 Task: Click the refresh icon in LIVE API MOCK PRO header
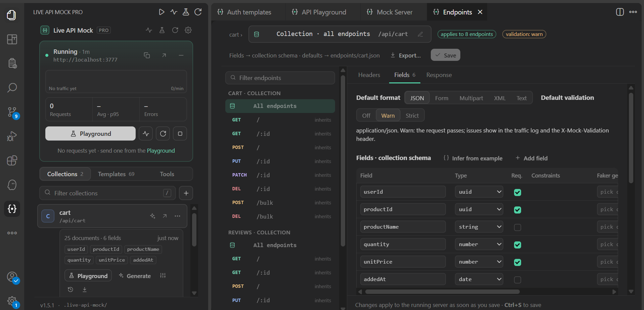[198, 12]
